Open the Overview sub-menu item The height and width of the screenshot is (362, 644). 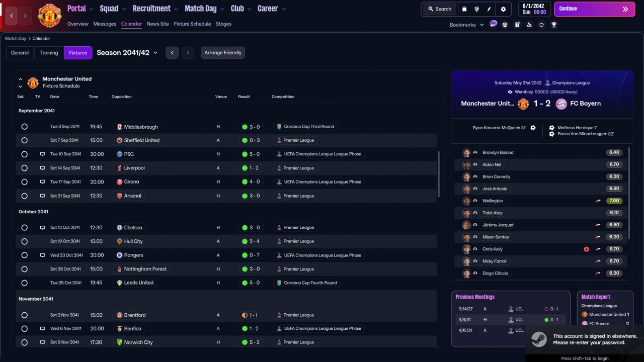78,24
